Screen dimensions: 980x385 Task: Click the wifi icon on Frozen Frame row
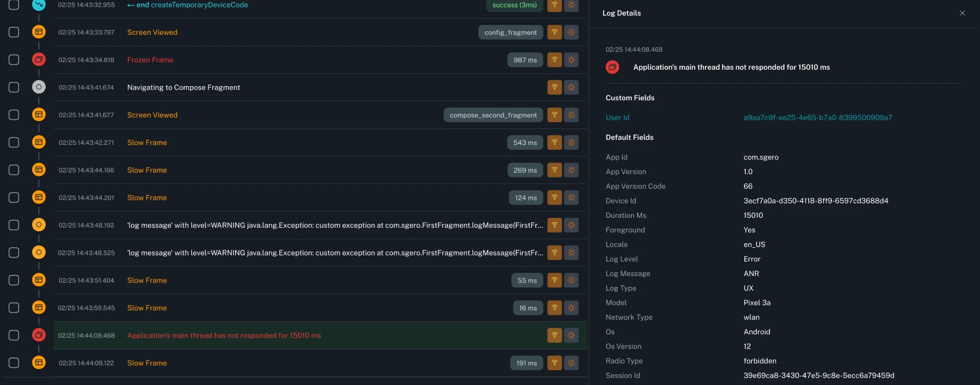tap(554, 60)
